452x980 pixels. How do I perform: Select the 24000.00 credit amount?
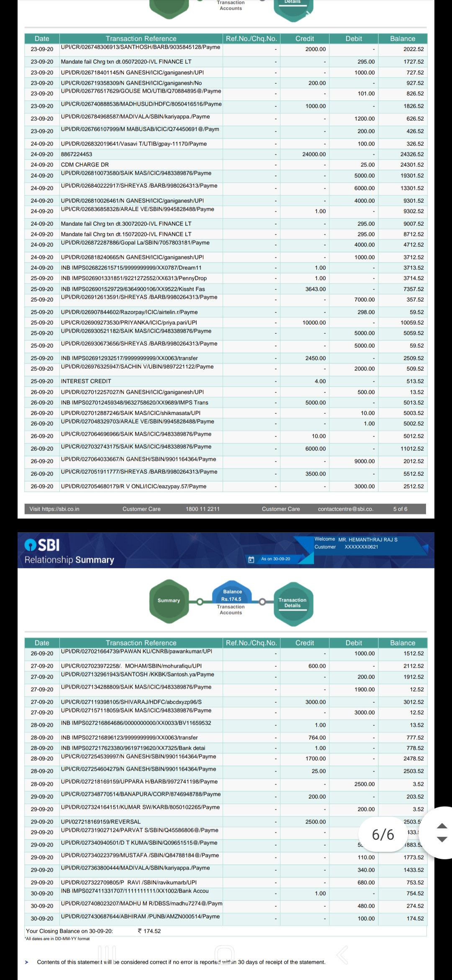coord(314,154)
